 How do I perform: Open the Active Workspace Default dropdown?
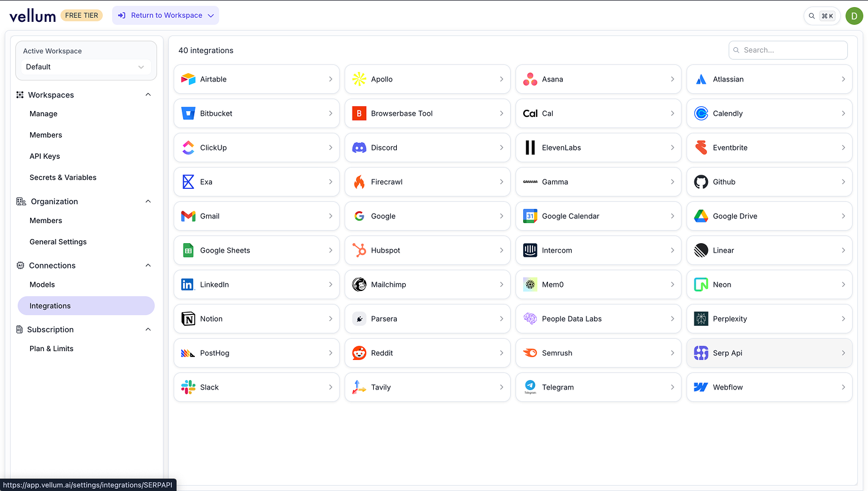(86, 67)
